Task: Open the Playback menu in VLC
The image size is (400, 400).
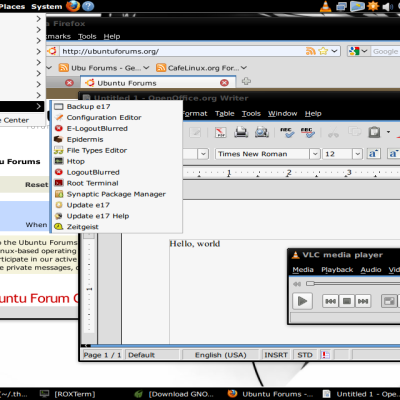Action: pyautogui.click(x=337, y=270)
